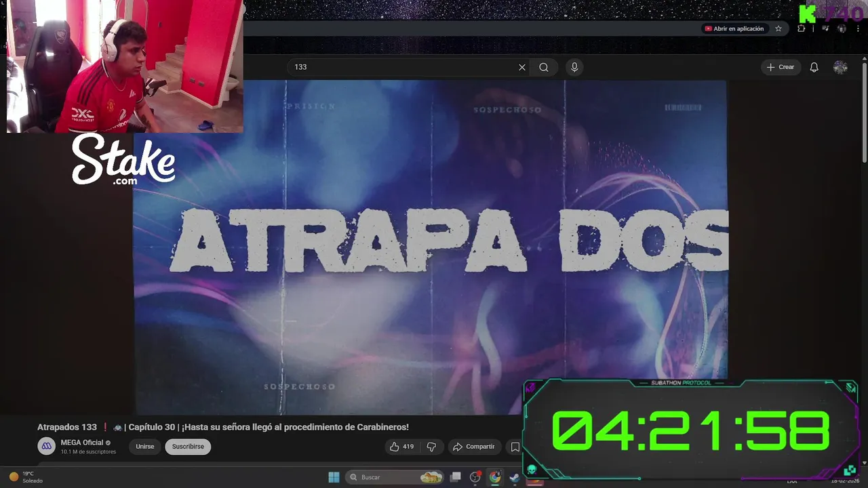Open Steam from the taskbar
Screen dimensions: 868x488
click(515, 477)
